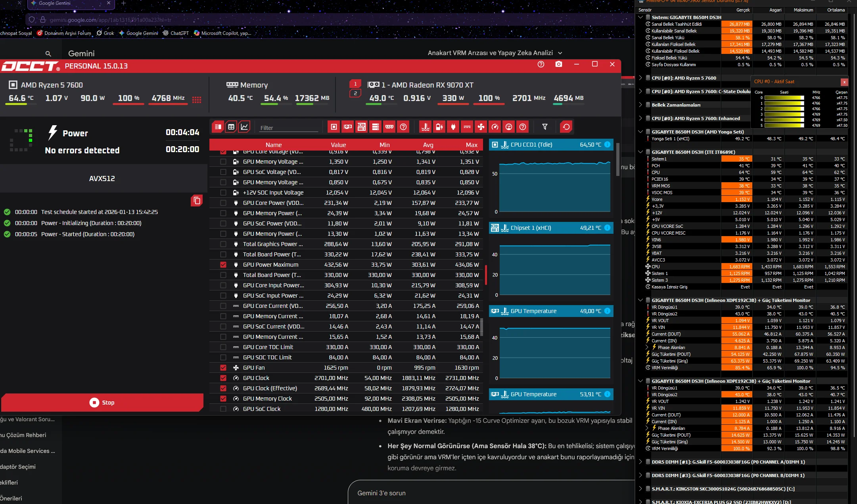Toggle the temperature sensor filter icon

click(426, 127)
